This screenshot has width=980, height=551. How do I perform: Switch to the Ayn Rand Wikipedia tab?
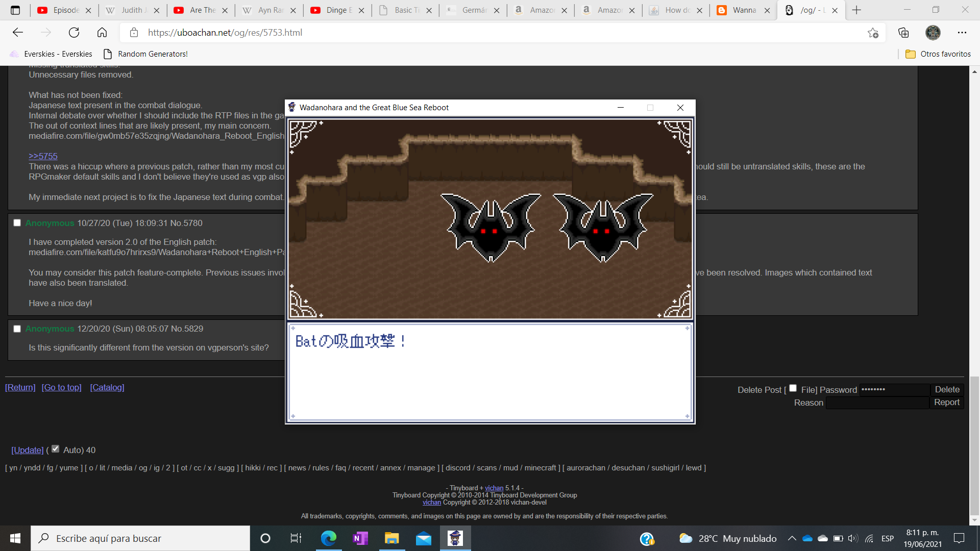(x=269, y=10)
